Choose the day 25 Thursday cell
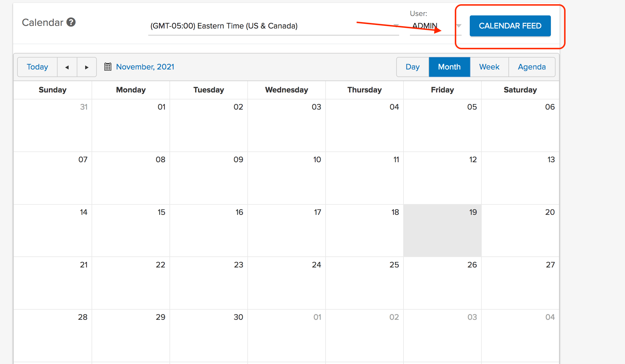This screenshot has width=625, height=364. coord(365,283)
